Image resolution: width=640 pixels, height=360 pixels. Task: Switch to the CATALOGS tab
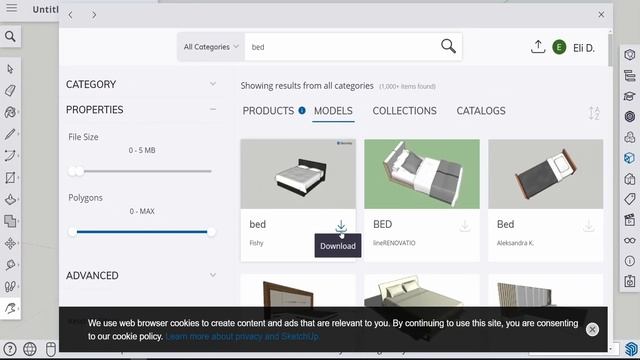pyautogui.click(x=481, y=111)
